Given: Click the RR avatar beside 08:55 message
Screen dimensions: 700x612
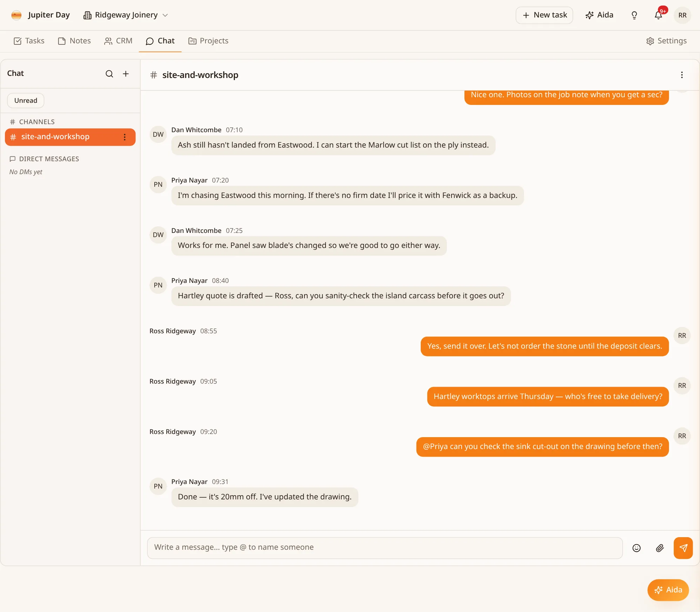Looking at the screenshot, I should coord(682,336).
